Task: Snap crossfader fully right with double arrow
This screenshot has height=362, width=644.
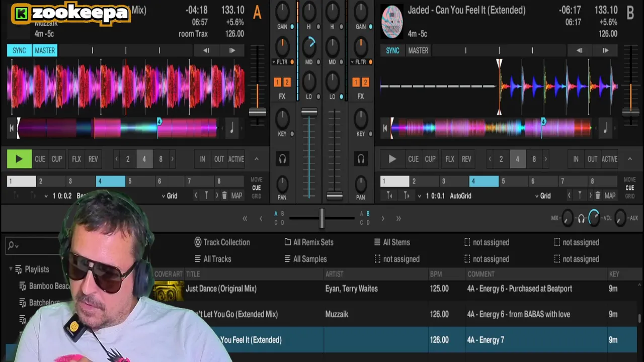Action: click(398, 219)
